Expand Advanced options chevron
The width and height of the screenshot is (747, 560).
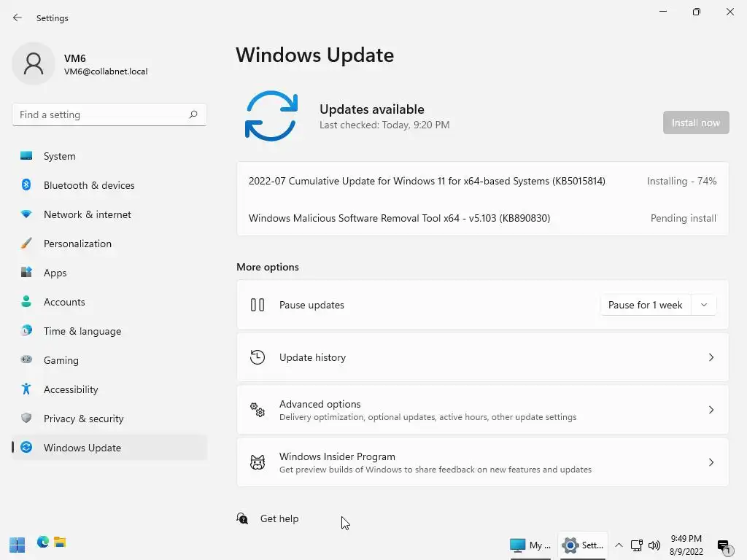(x=711, y=410)
